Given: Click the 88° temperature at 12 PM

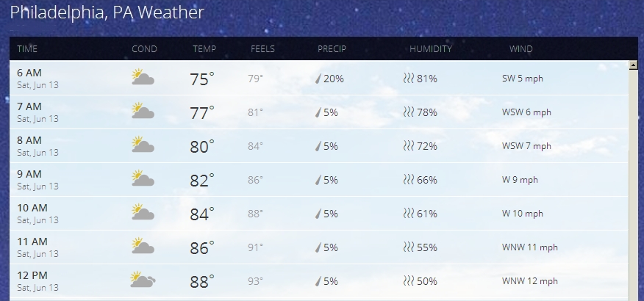Looking at the screenshot, I should [202, 281].
